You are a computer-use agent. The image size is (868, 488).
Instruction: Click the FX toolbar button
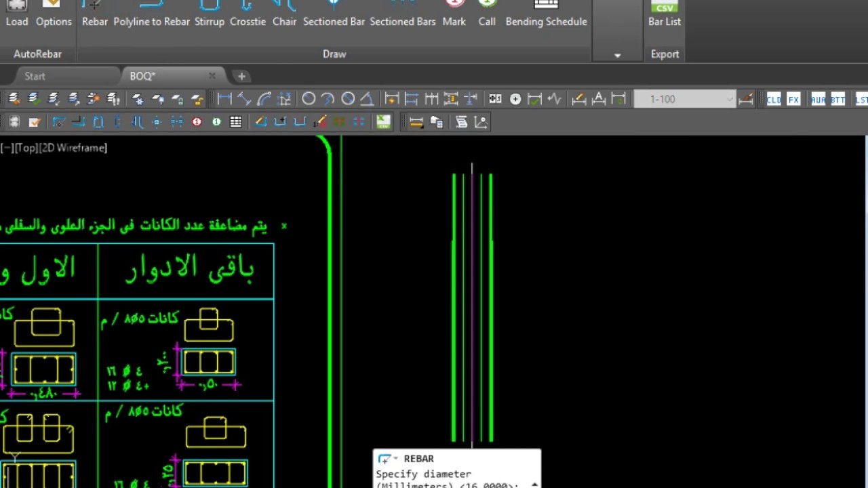[793, 99]
